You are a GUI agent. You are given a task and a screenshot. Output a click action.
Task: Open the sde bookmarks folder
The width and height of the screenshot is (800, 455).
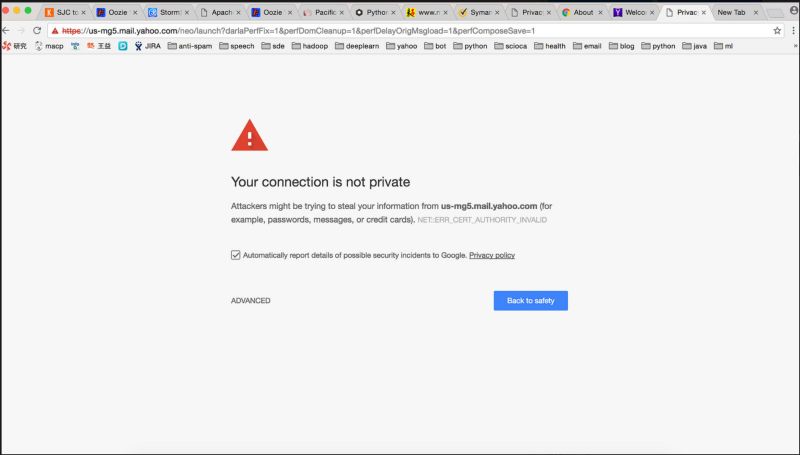click(x=273, y=46)
